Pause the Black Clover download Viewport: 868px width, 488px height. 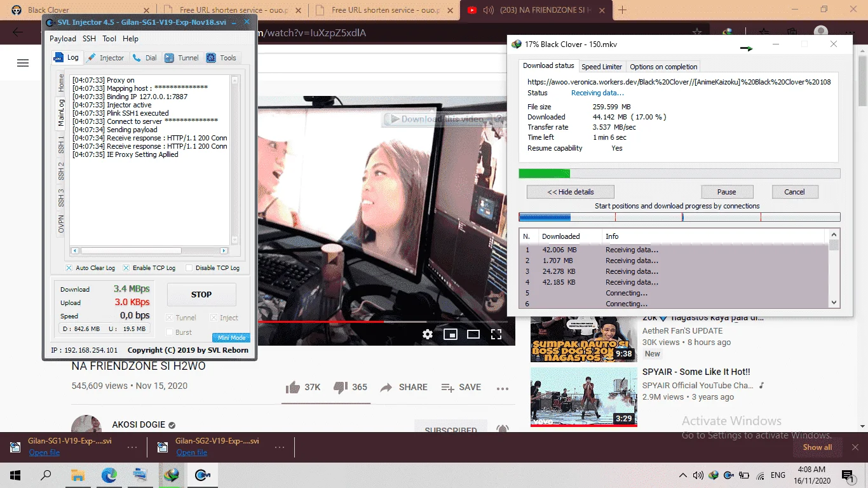click(727, 192)
